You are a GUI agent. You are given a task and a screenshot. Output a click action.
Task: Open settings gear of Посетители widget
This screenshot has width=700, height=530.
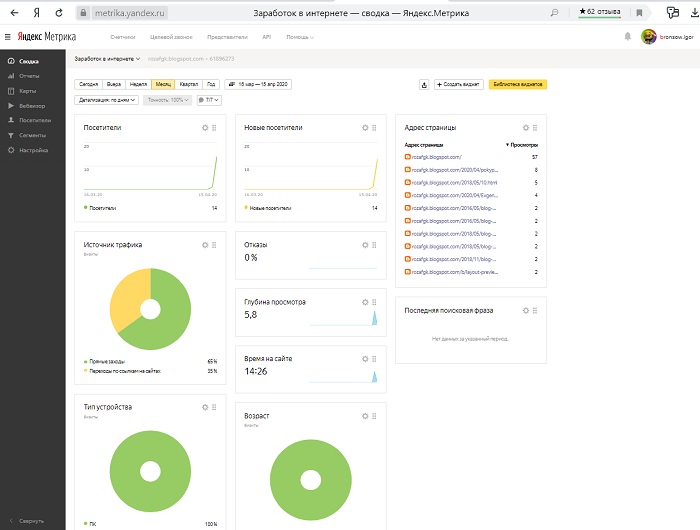click(x=205, y=128)
